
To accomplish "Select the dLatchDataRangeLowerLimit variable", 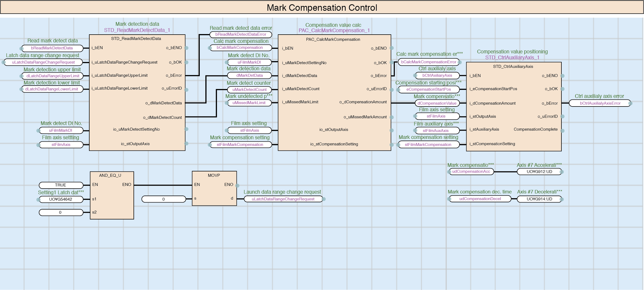I will point(52,89).
